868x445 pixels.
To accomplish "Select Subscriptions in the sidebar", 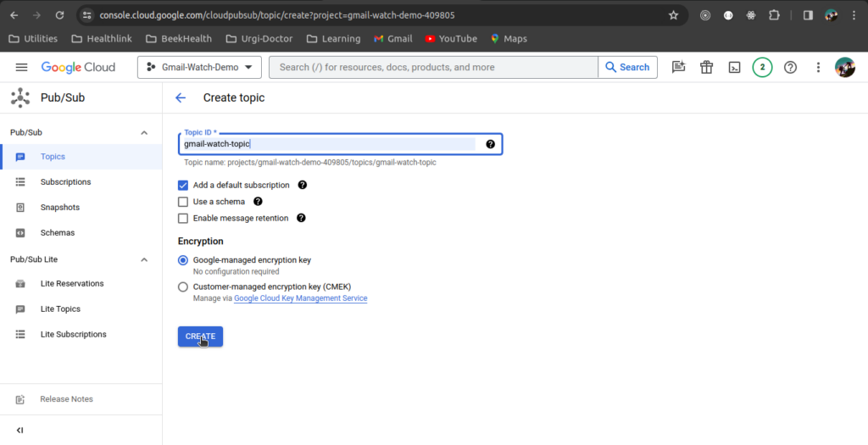I will 81,182.
